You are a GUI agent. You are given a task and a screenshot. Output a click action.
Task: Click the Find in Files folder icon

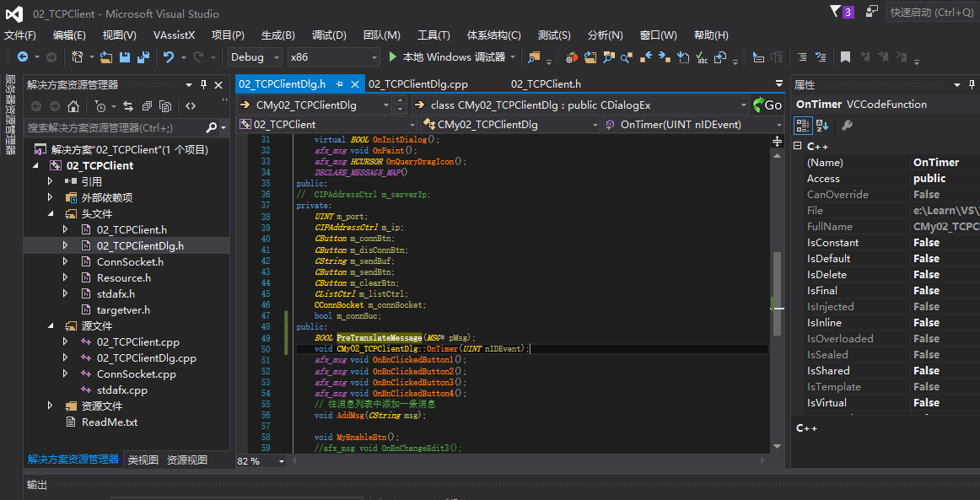click(x=534, y=56)
